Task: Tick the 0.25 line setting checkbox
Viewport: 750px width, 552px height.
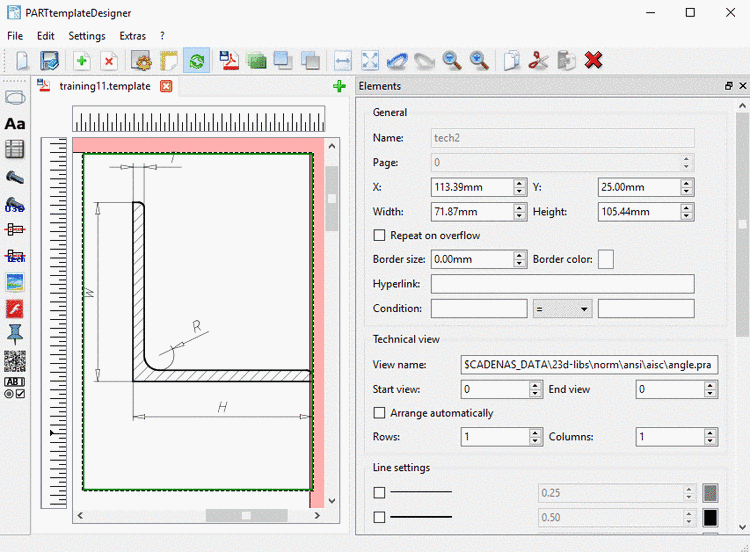Action: click(x=379, y=492)
